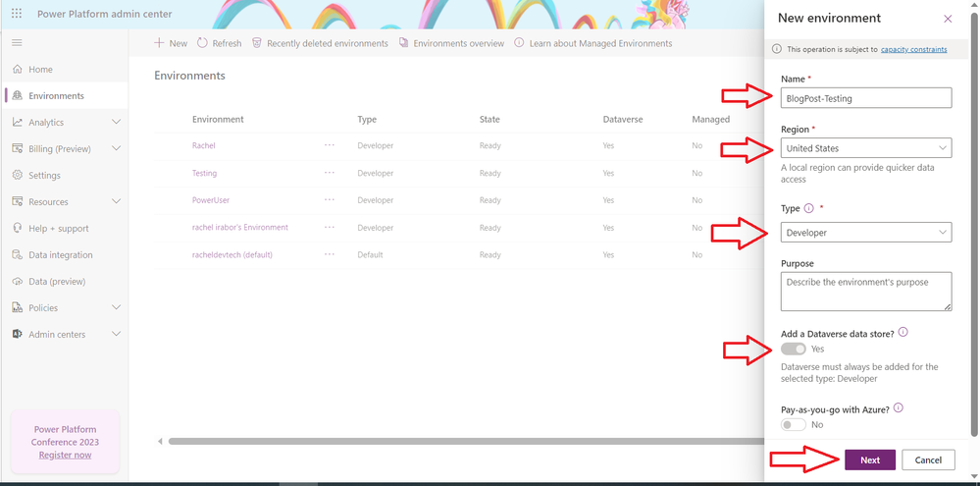Click the Purpose text area
Image resolution: width=980 pixels, height=486 pixels.
point(866,292)
